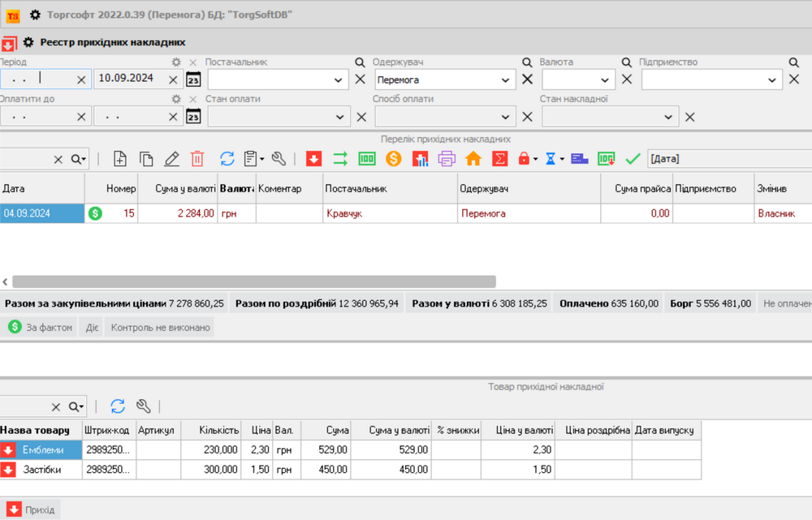Viewport: 812px width, 520px height.
Task: Select the Прихід tab at the bottom
Action: coord(31,509)
